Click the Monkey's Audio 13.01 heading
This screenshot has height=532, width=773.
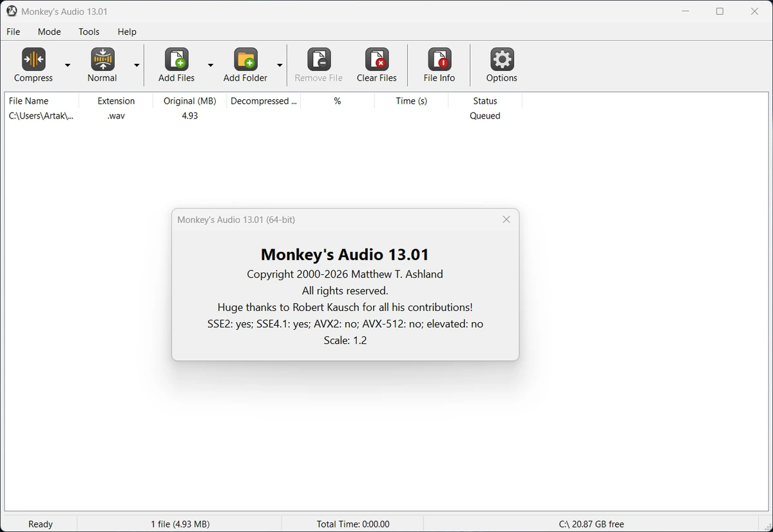coord(345,254)
